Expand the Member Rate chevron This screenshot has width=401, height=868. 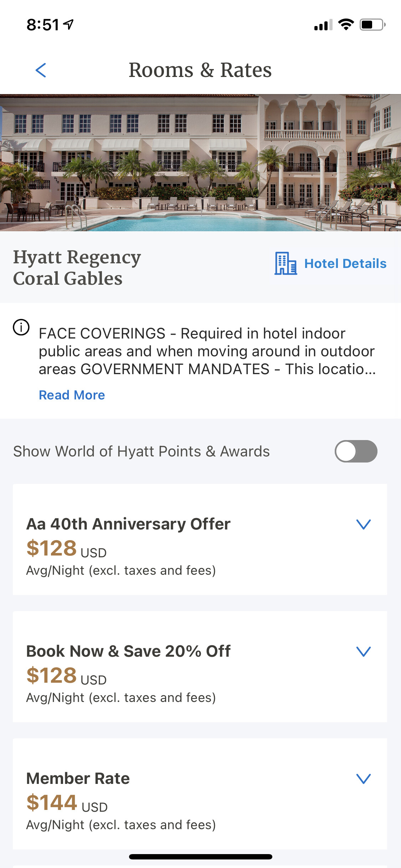[x=364, y=779]
